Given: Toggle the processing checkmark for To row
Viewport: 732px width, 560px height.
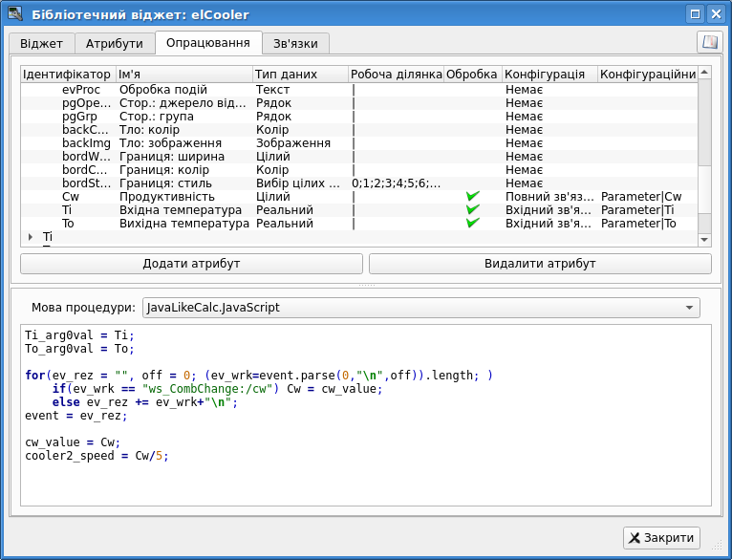Looking at the screenshot, I should pyautogui.click(x=472, y=223).
